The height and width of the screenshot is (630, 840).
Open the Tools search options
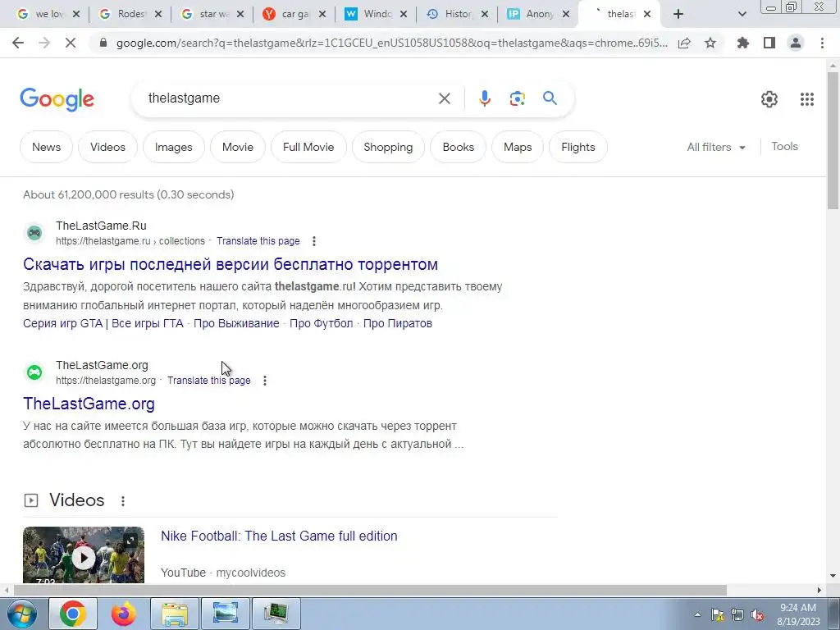pos(784,146)
